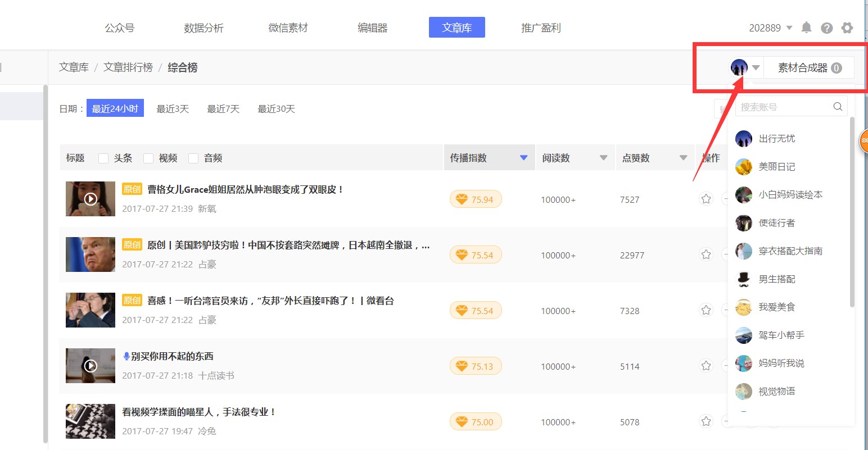The image size is (868, 450).
Task: Star the 曹格女儿Grace article as favorite
Action: click(x=706, y=199)
